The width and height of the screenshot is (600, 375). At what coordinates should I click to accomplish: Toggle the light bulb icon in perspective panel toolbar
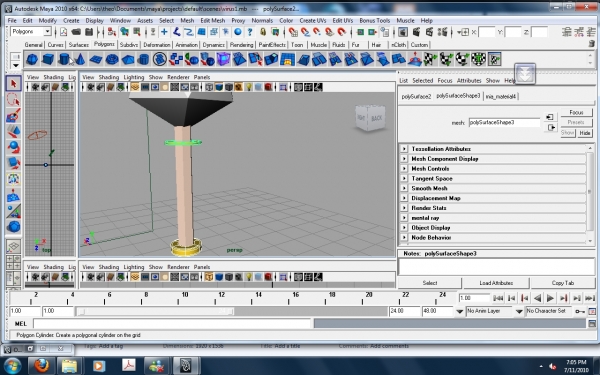tap(249, 87)
